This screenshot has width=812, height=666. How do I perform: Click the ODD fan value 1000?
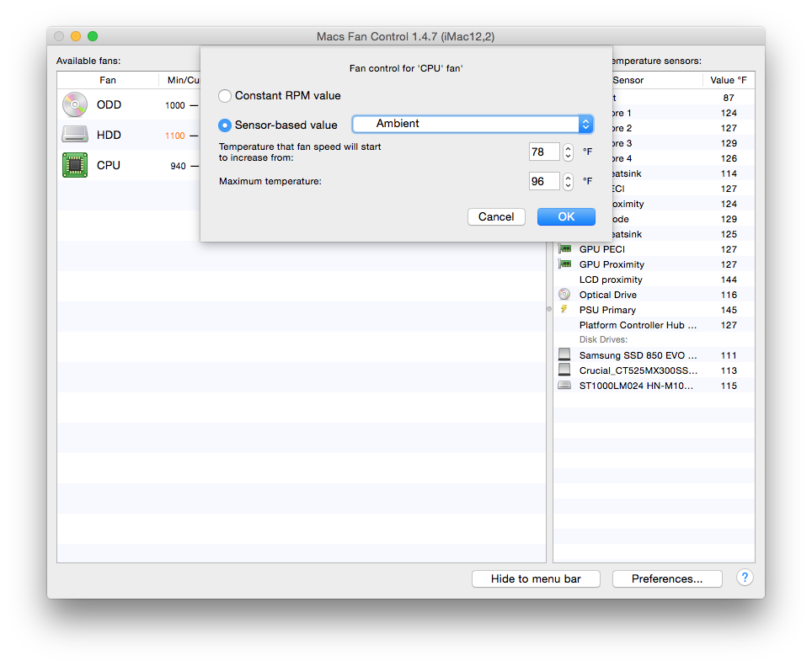pyautogui.click(x=175, y=105)
